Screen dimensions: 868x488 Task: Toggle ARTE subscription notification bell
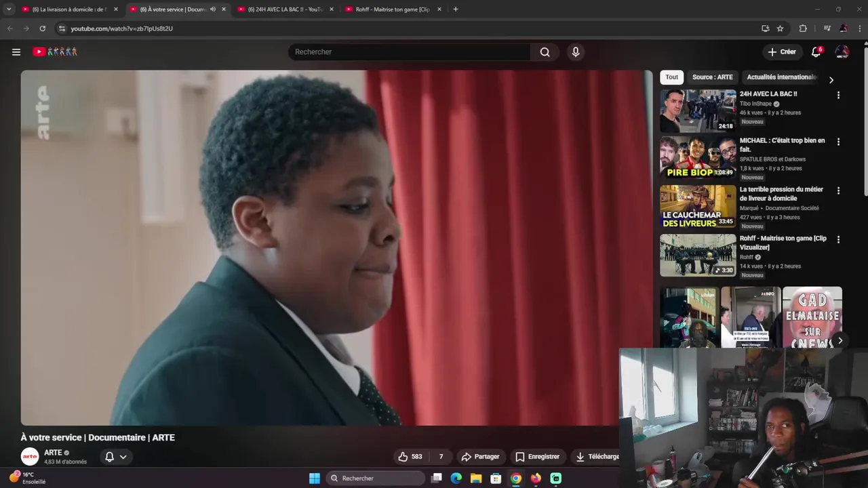click(x=115, y=457)
